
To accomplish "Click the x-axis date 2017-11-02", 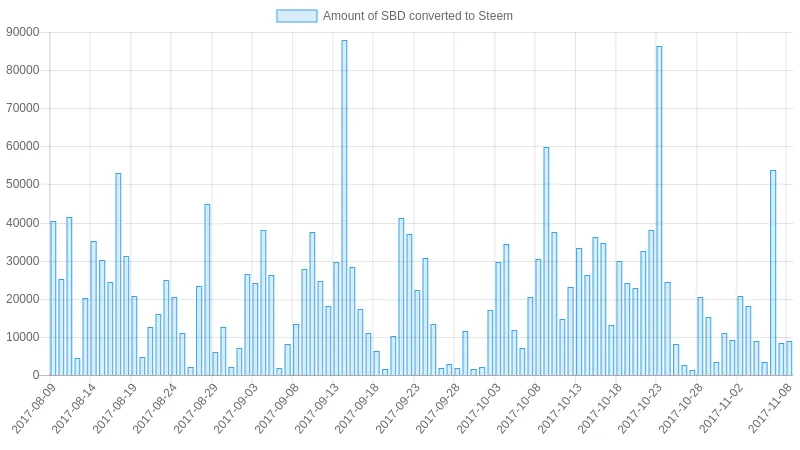I will [x=721, y=409].
